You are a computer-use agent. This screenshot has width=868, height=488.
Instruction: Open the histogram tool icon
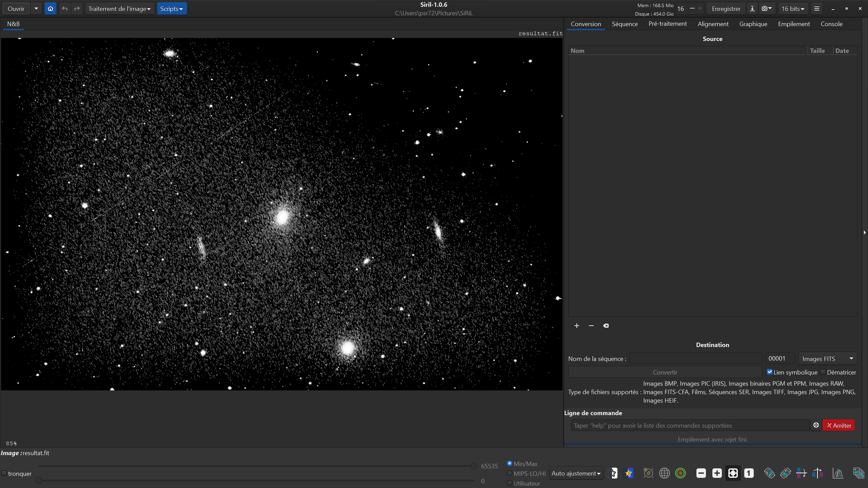[x=838, y=473]
